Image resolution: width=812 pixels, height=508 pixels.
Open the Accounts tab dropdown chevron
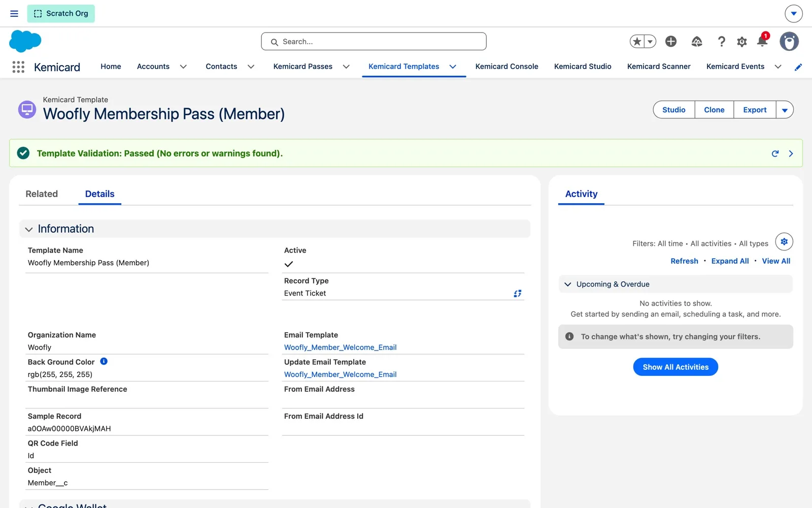coord(183,67)
